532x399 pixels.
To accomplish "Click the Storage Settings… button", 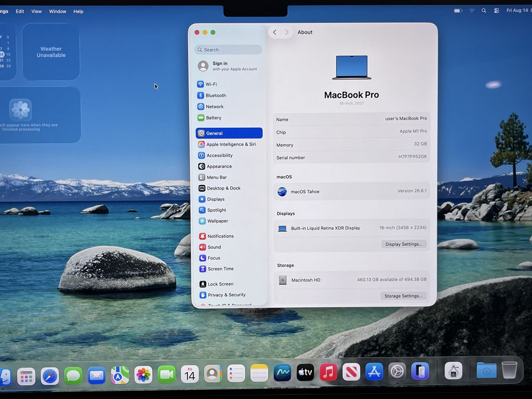I will (x=403, y=296).
